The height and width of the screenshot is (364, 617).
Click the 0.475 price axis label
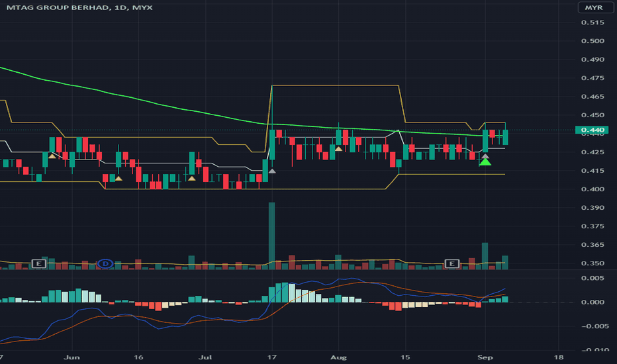(x=593, y=78)
